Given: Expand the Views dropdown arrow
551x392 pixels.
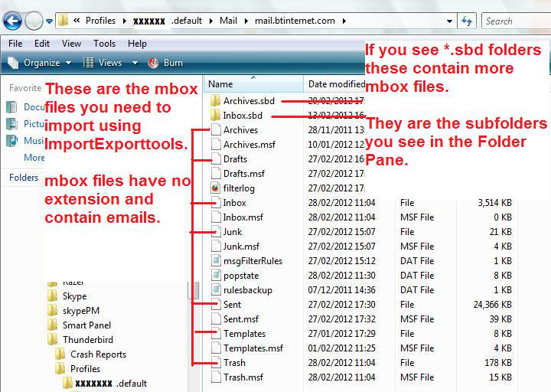Looking at the screenshot, I should point(135,63).
